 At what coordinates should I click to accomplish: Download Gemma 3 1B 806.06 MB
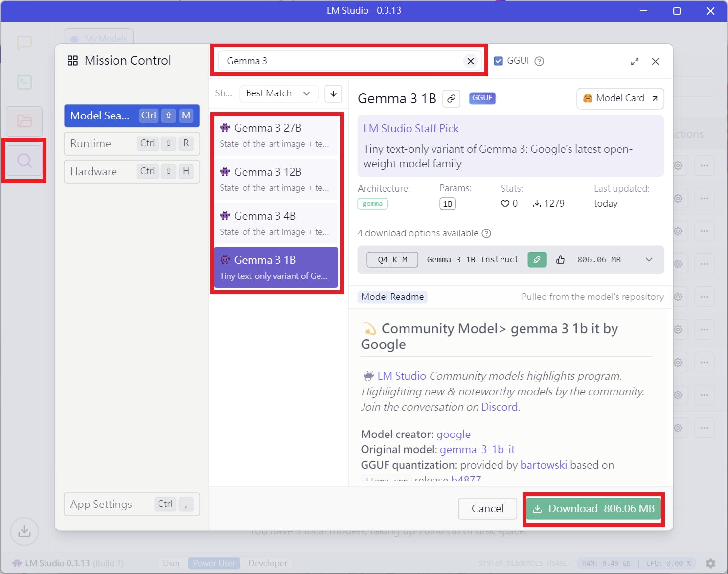pyautogui.click(x=593, y=509)
